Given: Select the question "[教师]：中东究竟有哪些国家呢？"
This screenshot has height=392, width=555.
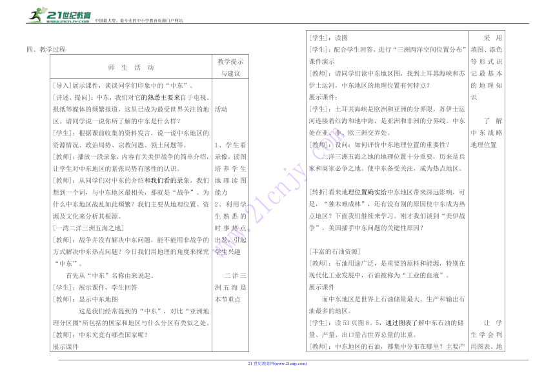Looking at the screenshot, I should 101,335.
